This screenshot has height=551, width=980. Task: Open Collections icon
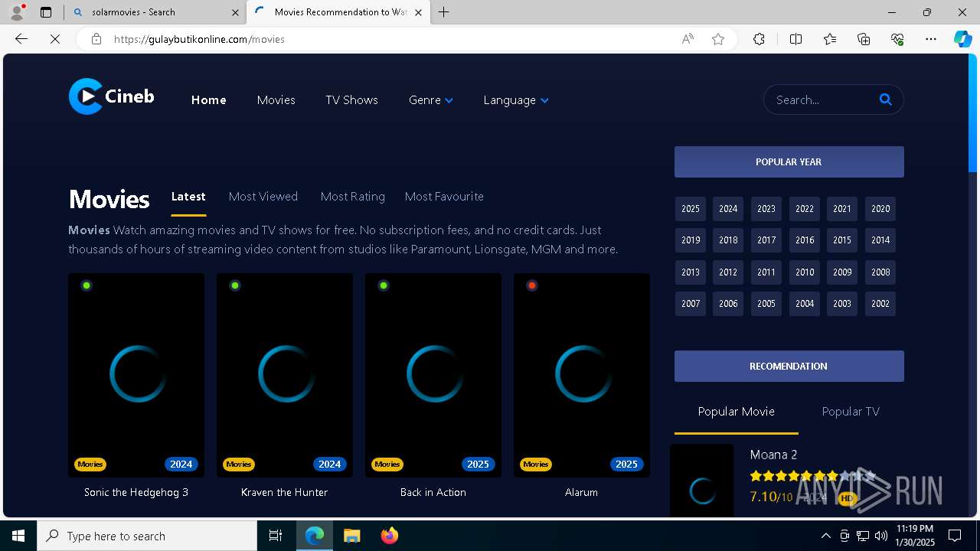pyautogui.click(x=864, y=39)
